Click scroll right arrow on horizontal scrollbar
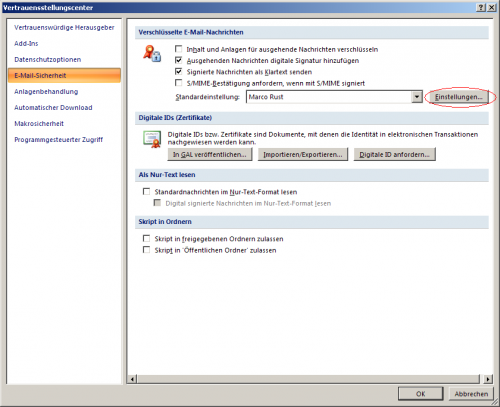Viewport: 500px width, 407px height. point(488,379)
